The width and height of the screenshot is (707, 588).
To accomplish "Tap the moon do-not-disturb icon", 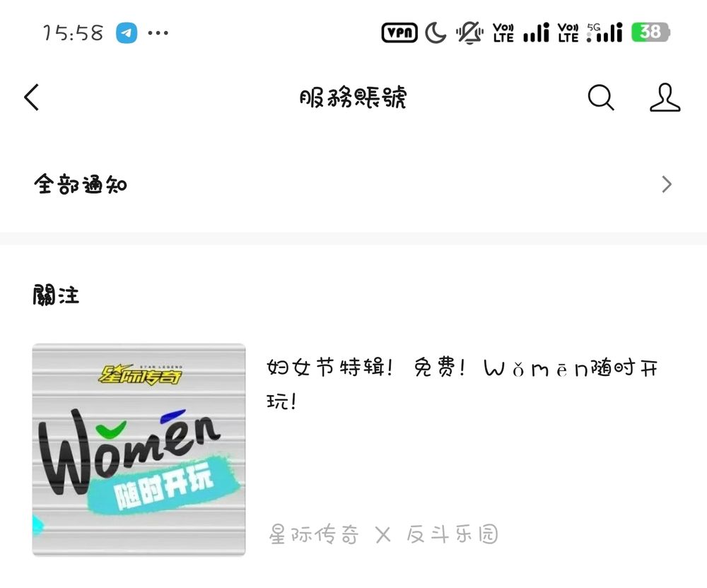I will click(436, 33).
